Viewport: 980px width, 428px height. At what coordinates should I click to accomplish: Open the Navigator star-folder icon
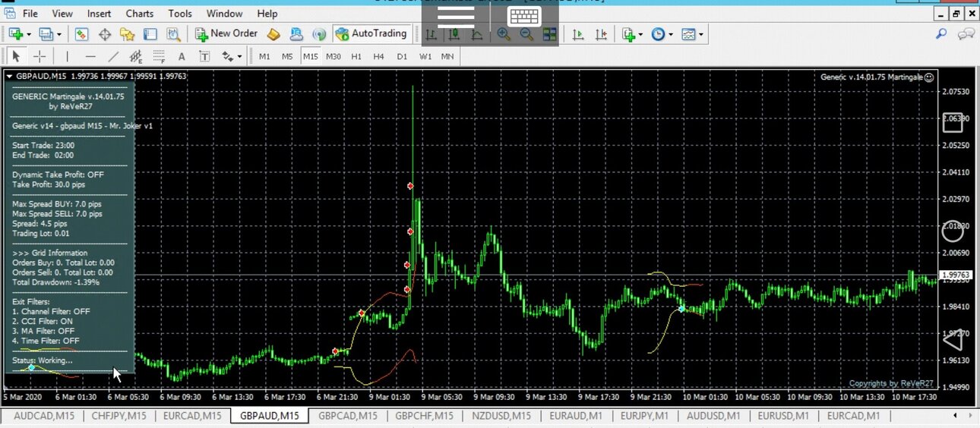pos(127,34)
